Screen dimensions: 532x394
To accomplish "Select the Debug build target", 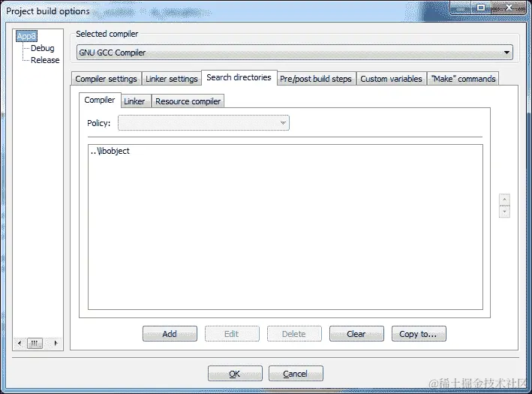I will [x=43, y=48].
